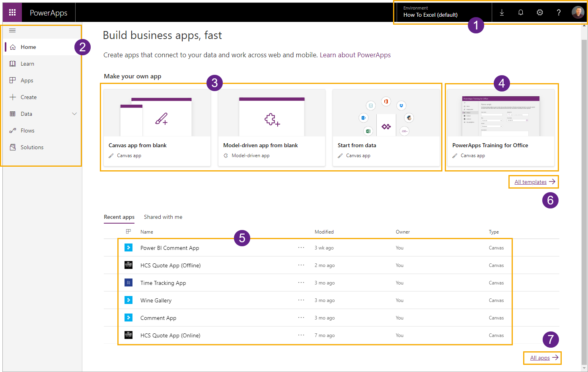This screenshot has width=588, height=372.
Task: Click the Comment App row icon
Action: coord(129,317)
